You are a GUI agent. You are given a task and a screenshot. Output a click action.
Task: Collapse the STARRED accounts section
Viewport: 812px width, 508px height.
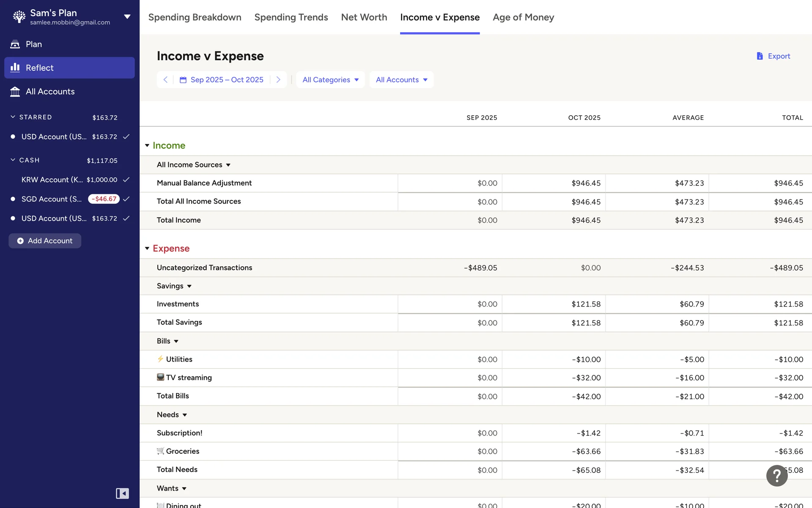pyautogui.click(x=13, y=117)
